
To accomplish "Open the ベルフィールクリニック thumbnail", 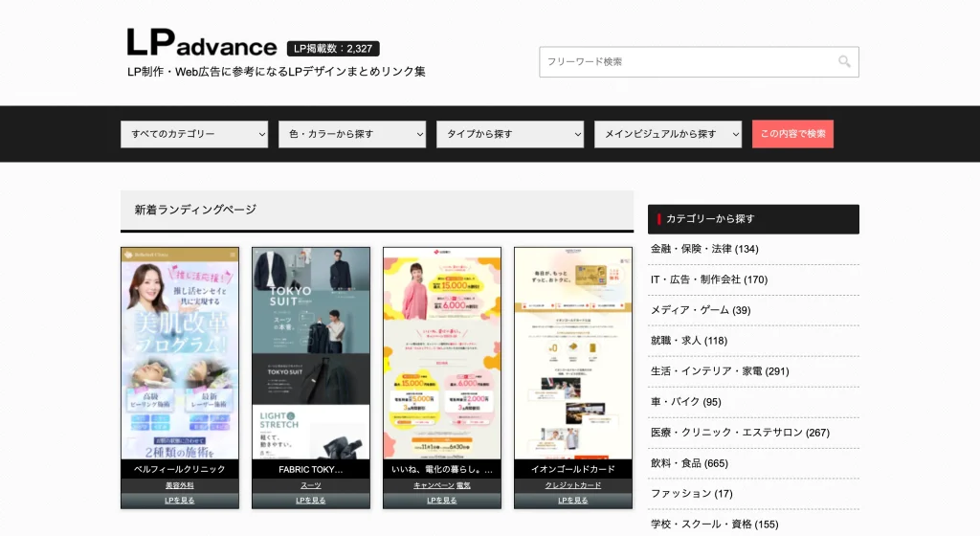I will (x=180, y=353).
